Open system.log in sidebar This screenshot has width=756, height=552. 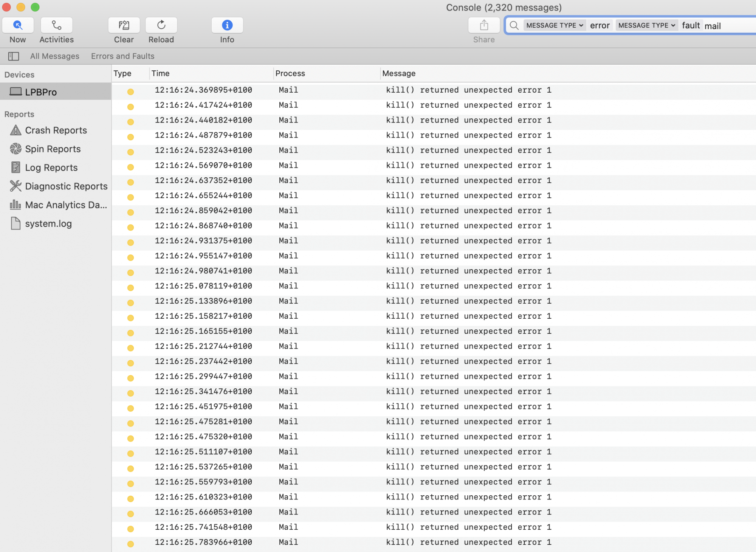click(x=48, y=224)
